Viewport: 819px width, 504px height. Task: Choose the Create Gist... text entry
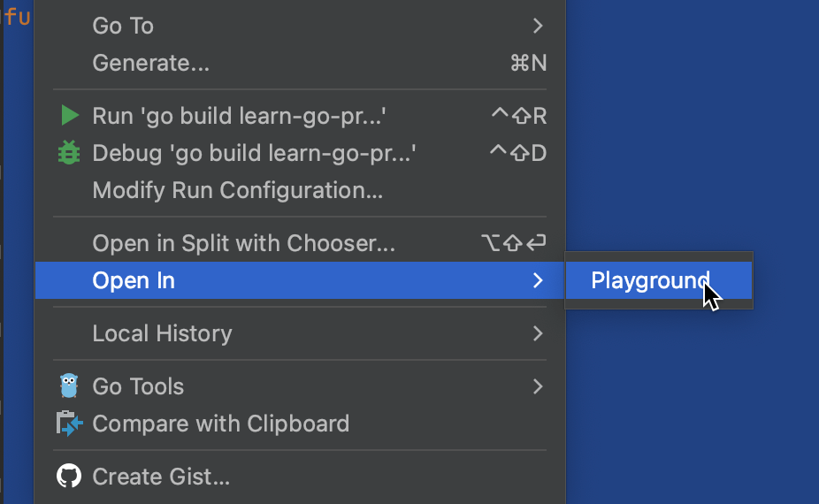(x=161, y=477)
